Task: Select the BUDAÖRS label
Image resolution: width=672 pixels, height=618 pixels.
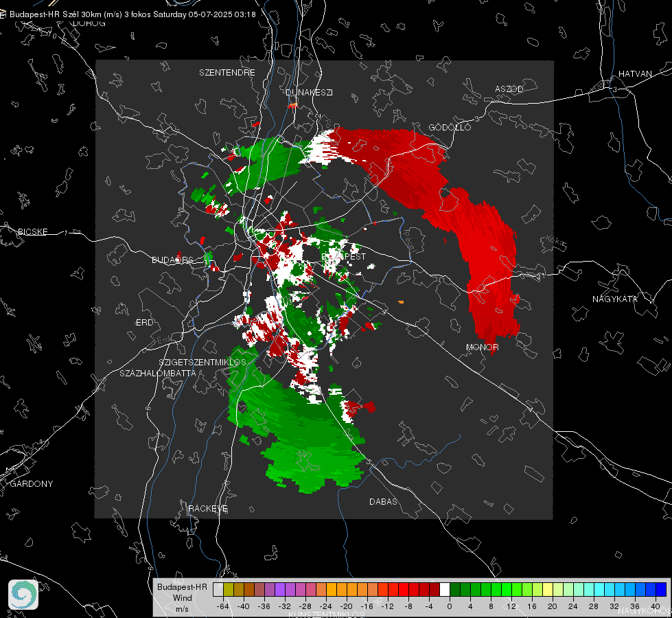Action: [173, 260]
